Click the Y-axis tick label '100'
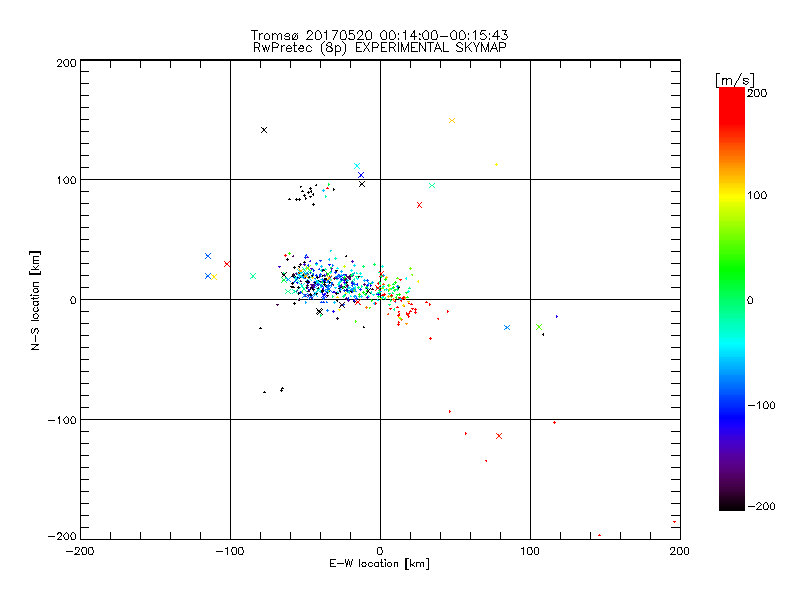This screenshot has width=800, height=600. [66, 180]
